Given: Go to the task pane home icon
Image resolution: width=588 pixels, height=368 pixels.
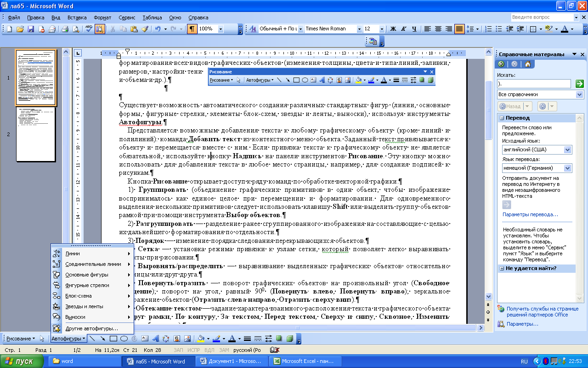Looking at the screenshot, I should (527, 64).
